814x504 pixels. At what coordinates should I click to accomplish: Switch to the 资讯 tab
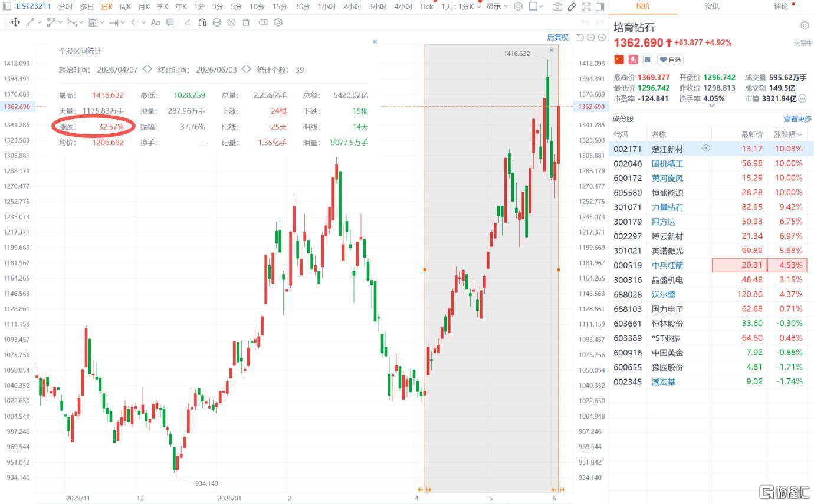click(x=712, y=6)
